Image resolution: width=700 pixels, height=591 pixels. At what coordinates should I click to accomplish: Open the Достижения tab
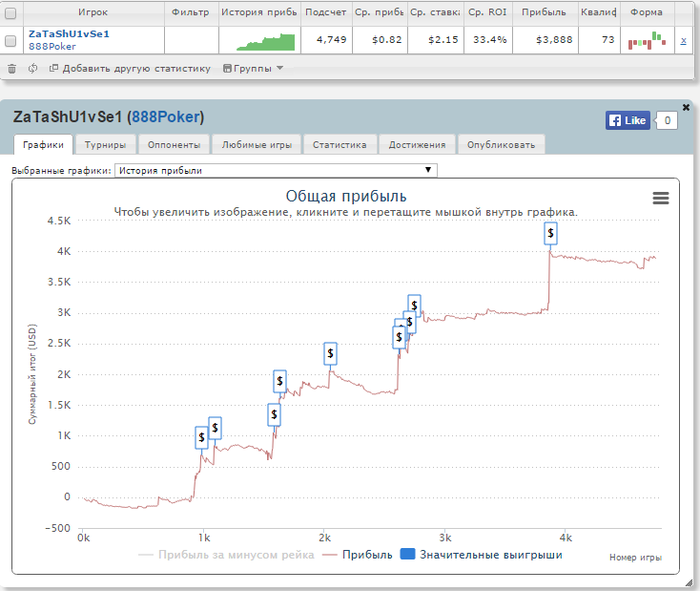(x=417, y=145)
